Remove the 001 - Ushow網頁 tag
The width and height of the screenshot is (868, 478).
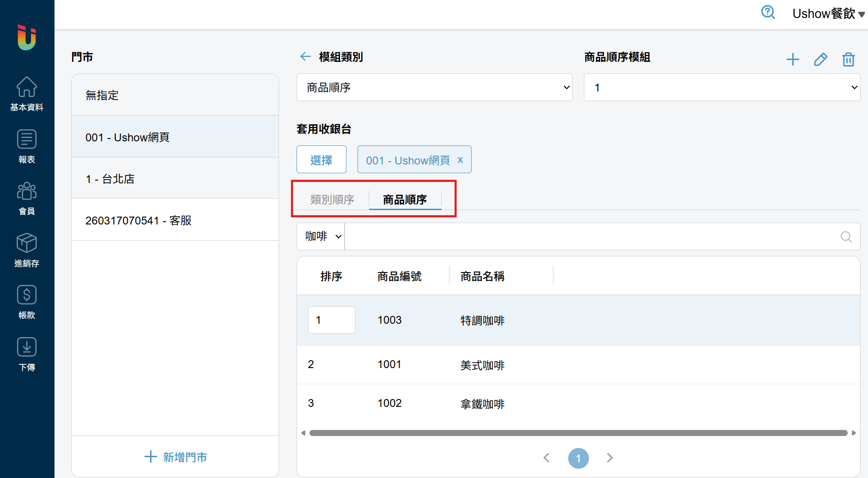click(460, 160)
